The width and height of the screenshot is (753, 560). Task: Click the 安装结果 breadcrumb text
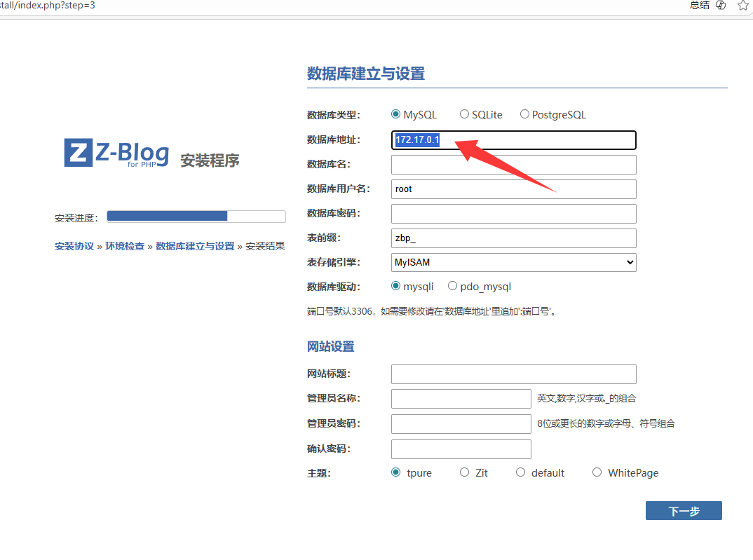(265, 246)
